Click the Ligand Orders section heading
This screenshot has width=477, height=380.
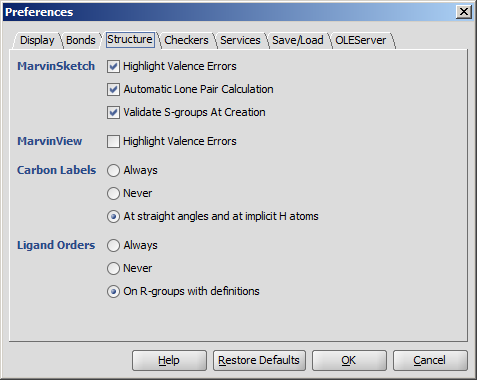tap(56, 245)
